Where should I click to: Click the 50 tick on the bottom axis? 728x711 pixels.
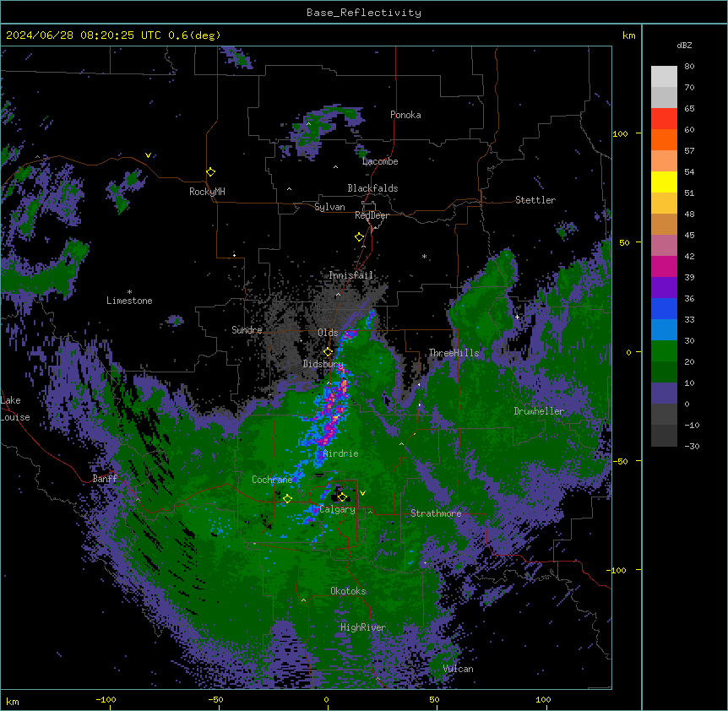[x=434, y=699]
